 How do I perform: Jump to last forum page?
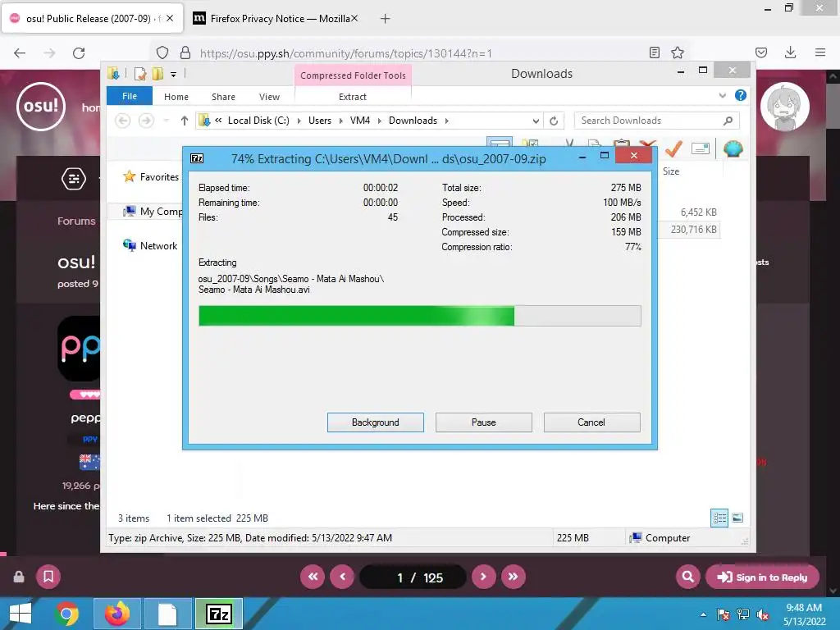tap(514, 577)
